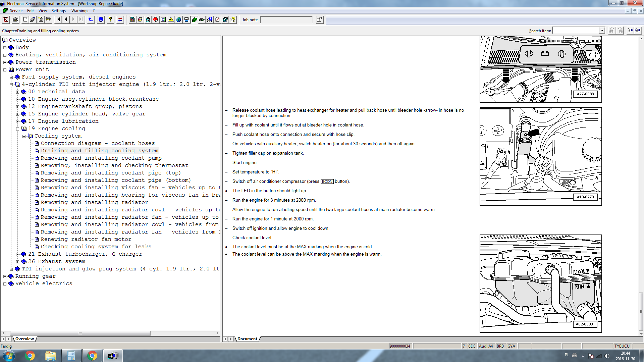The width and height of the screenshot is (644, 363).
Task: Click the red book toolbar icon
Action: tap(156, 19)
